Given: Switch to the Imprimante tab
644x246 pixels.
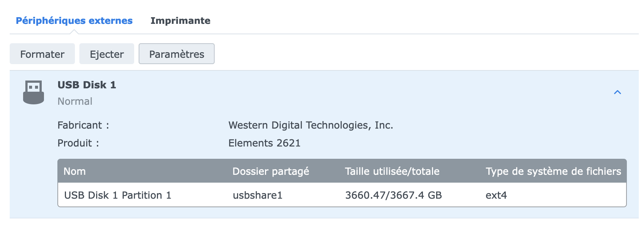Looking at the screenshot, I should tap(180, 21).
